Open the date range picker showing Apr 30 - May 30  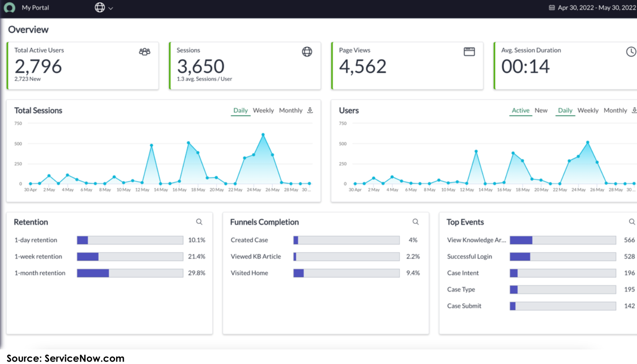click(x=591, y=7)
